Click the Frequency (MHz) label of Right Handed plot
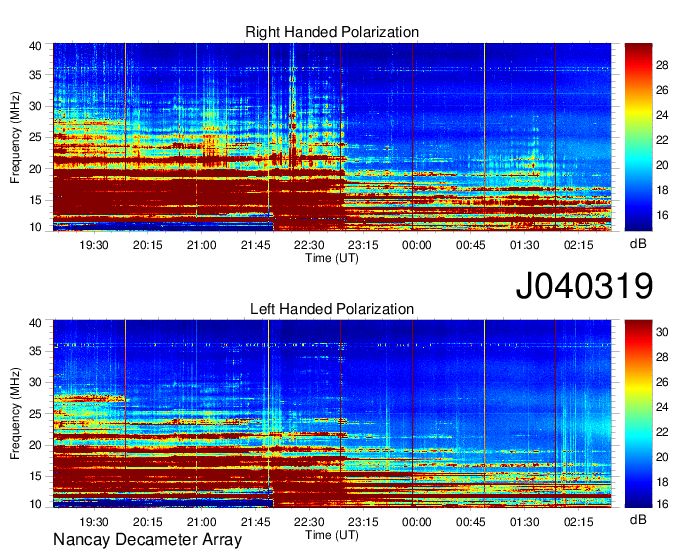This screenshot has height=552, width=680. [15, 137]
